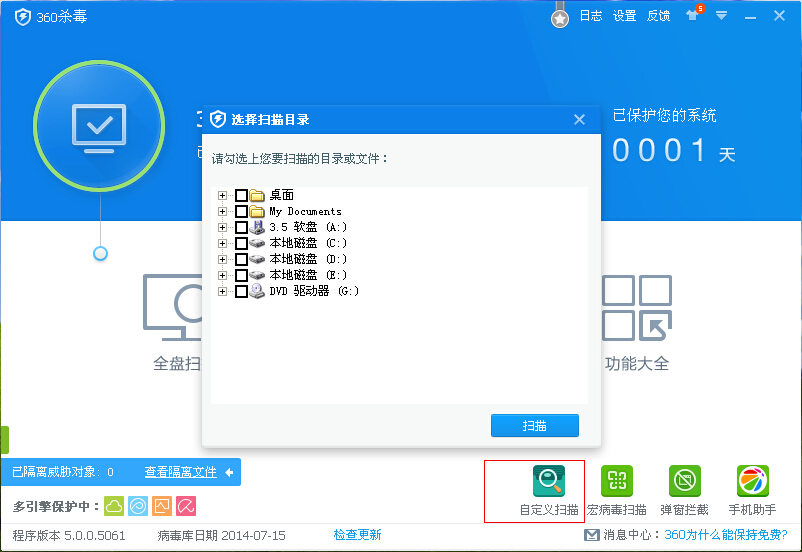Open 功能大全 feature grid icon
Image resolution: width=802 pixels, height=552 pixels.
[x=637, y=308]
